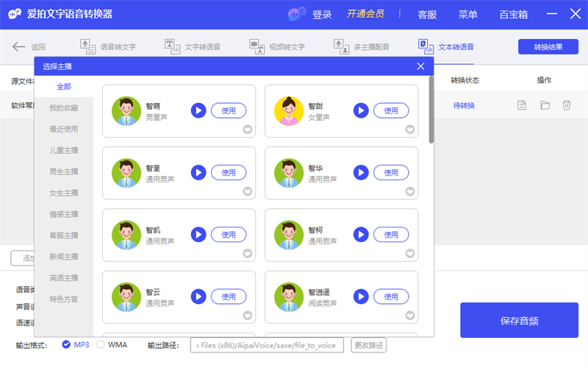Play preview of 智柯 voice
Screen dimensions: 588x368
[x=361, y=234]
